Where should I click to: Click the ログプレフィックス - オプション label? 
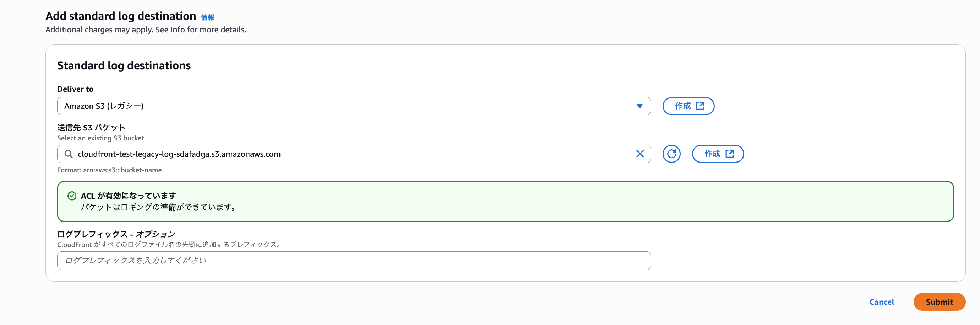116,234
